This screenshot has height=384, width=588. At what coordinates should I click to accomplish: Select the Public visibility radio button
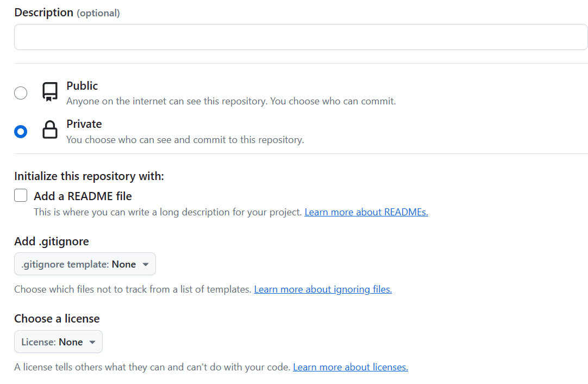(21, 93)
